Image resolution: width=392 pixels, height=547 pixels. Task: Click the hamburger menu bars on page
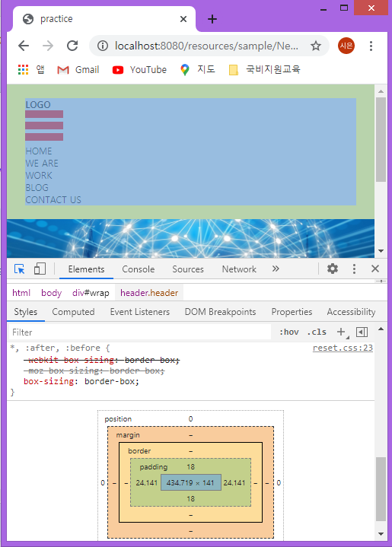click(44, 126)
